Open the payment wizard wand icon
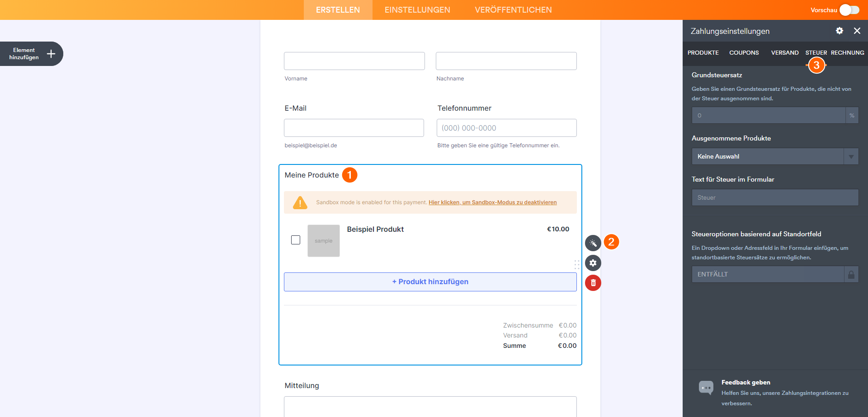Screen dimensions: 868x417 [x=593, y=243]
